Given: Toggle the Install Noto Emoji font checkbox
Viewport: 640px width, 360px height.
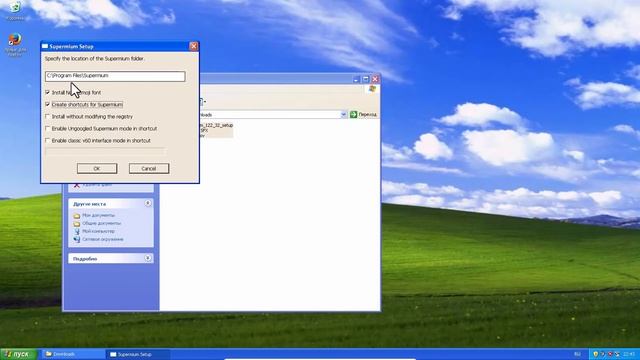Looking at the screenshot, I should coord(47,93).
